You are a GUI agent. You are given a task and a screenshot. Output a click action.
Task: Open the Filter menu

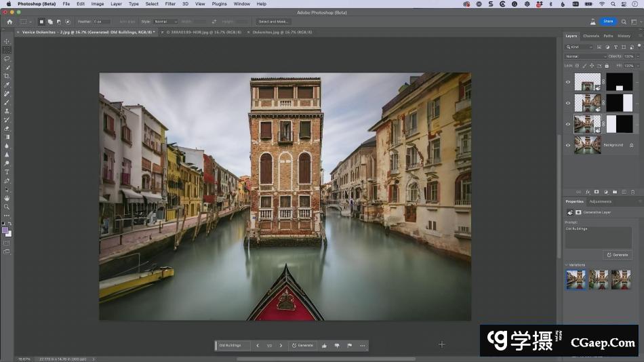coord(169,4)
